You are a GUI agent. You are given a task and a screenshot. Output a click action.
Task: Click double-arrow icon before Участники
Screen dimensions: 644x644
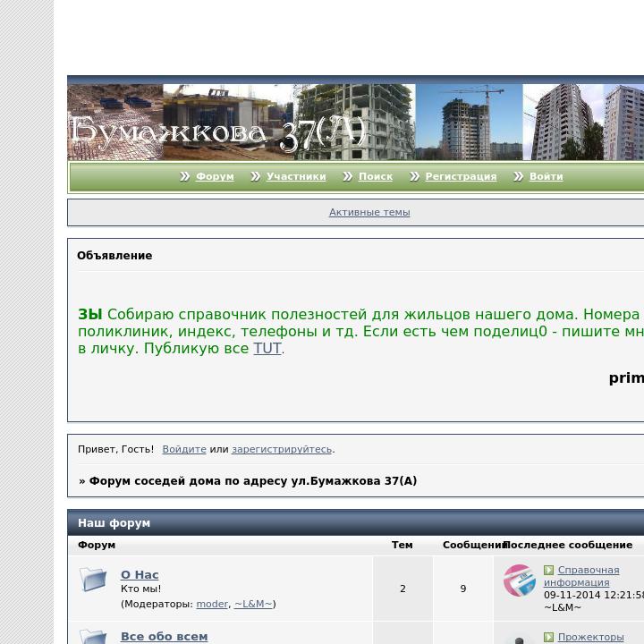pyautogui.click(x=256, y=176)
